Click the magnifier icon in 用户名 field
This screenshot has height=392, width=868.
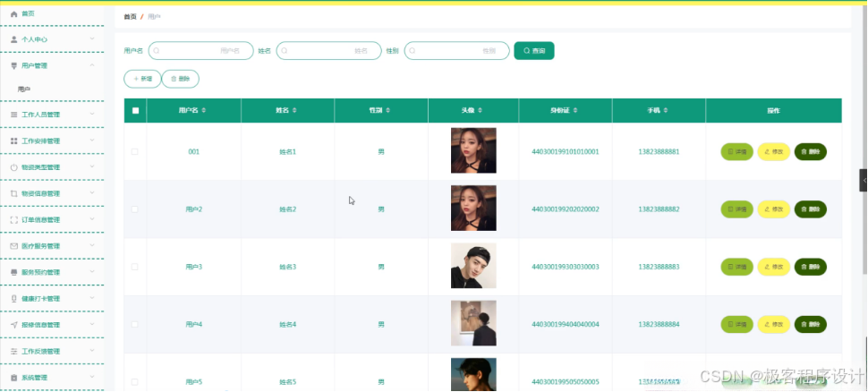click(x=157, y=51)
